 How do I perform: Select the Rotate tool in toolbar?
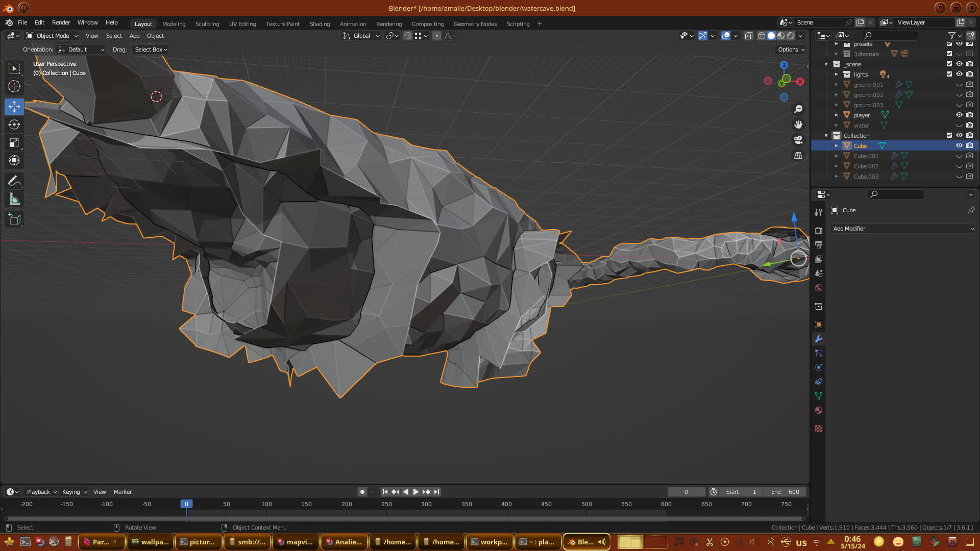14,125
